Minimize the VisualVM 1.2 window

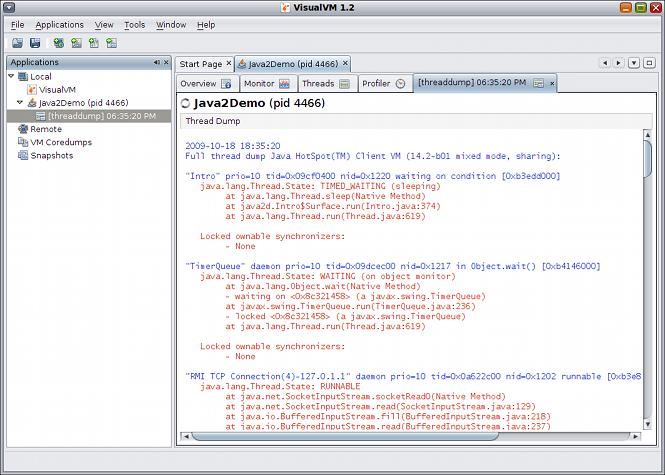point(626,7)
